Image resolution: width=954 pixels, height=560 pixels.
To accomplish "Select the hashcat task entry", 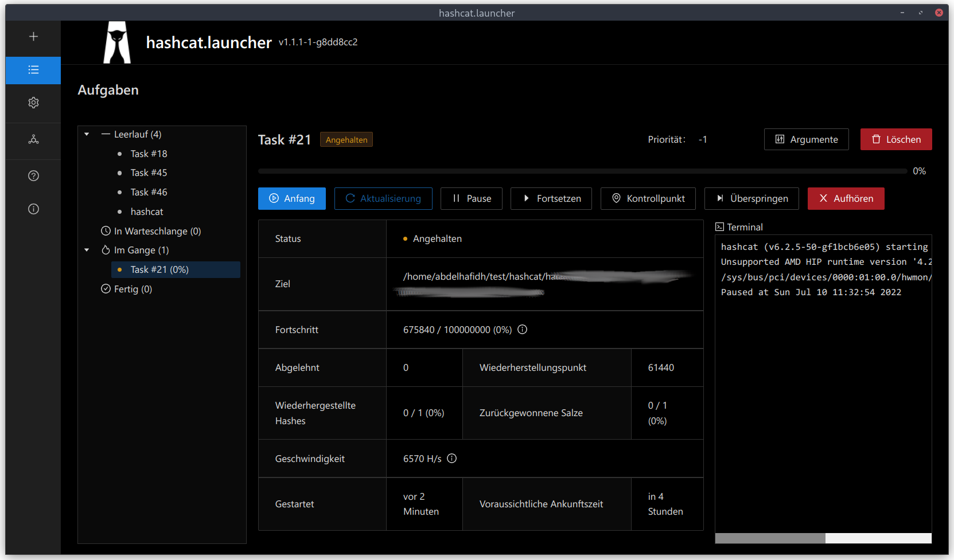I will click(147, 212).
